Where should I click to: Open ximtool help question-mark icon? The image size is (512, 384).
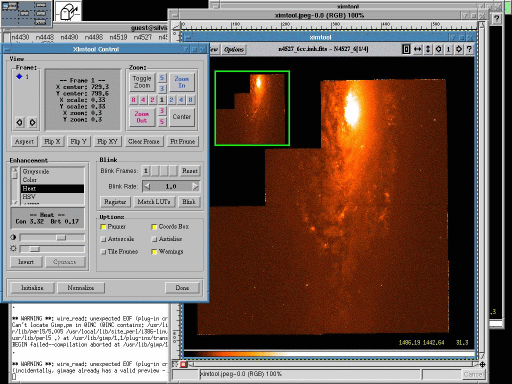469,49
